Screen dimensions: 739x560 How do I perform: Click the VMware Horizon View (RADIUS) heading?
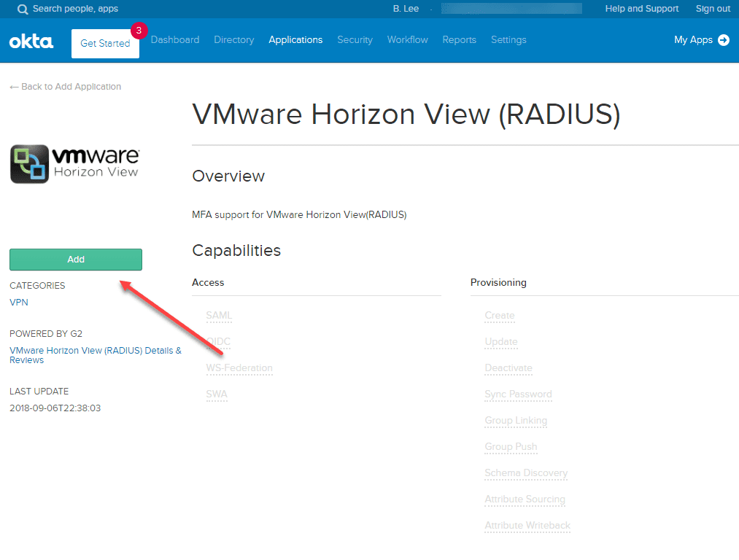pos(406,114)
